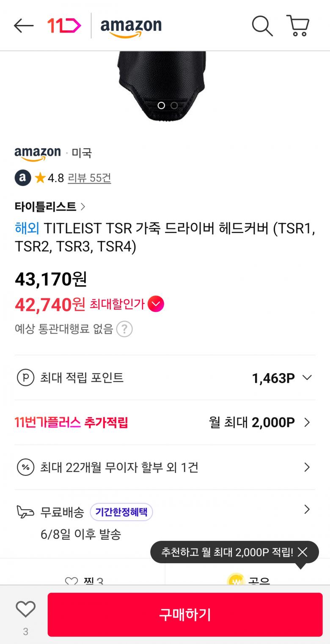Open the 11st home logo
The image size is (330, 644).
pos(64,26)
